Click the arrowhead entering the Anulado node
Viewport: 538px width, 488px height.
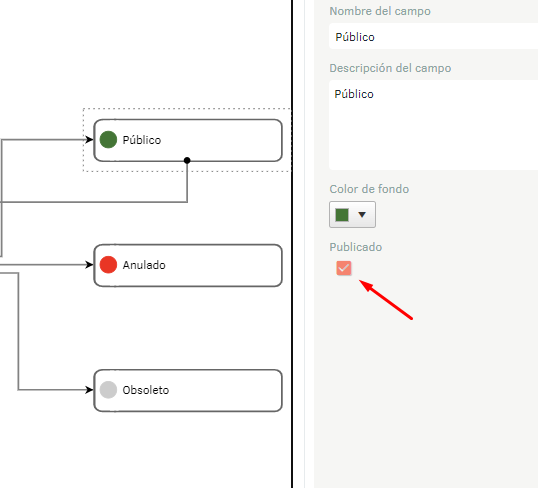tap(89, 265)
